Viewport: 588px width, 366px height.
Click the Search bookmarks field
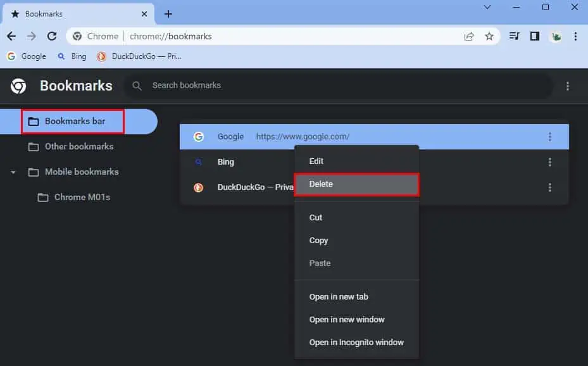(x=337, y=85)
